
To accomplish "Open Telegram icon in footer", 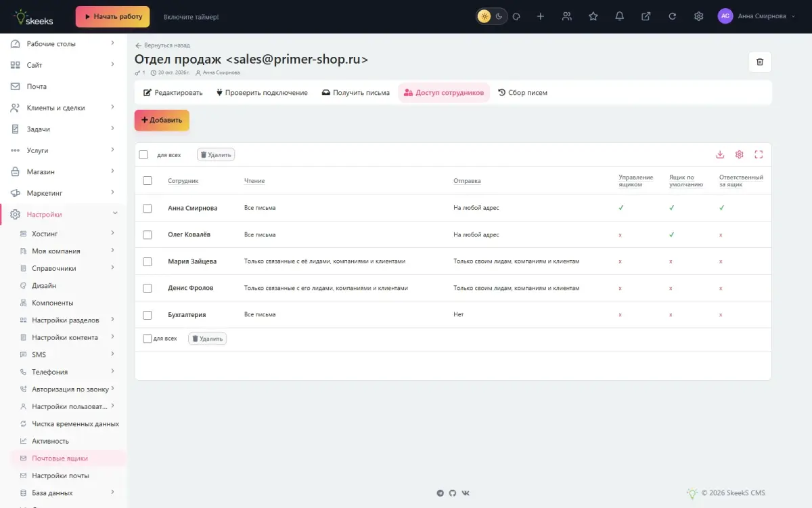I will coord(441,493).
